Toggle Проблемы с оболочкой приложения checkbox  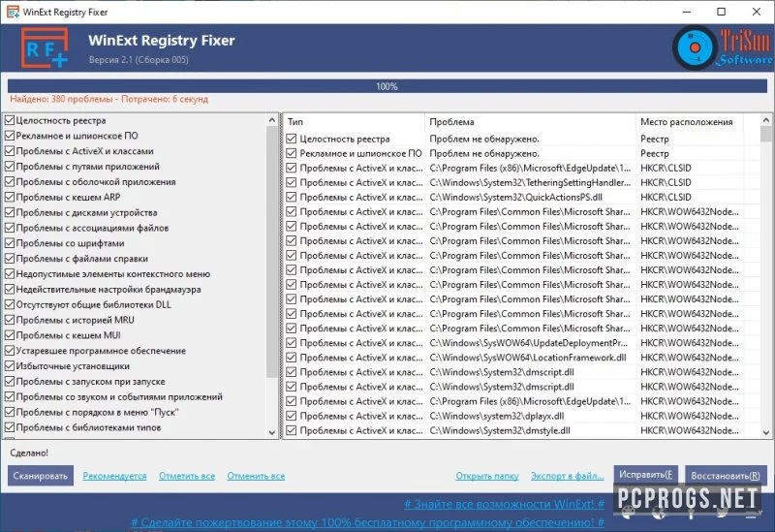point(10,181)
